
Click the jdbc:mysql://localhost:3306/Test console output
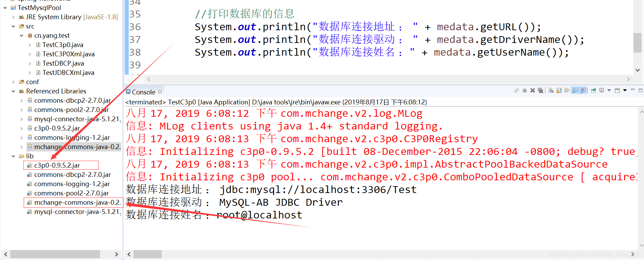[x=318, y=190]
